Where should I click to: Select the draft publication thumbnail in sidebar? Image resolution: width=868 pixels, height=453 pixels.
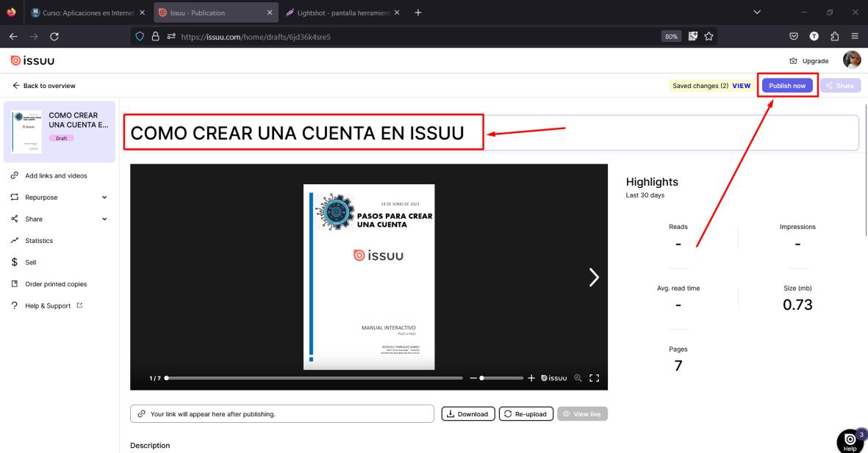tap(26, 131)
